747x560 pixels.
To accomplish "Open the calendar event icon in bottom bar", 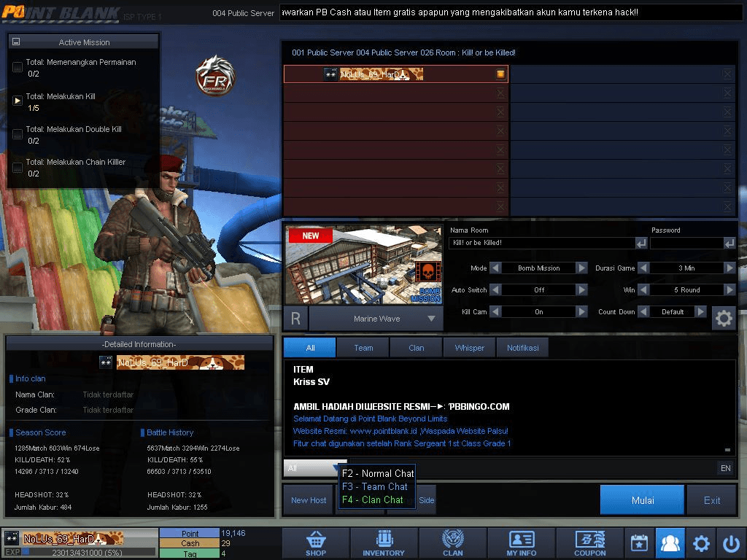I will (x=639, y=542).
